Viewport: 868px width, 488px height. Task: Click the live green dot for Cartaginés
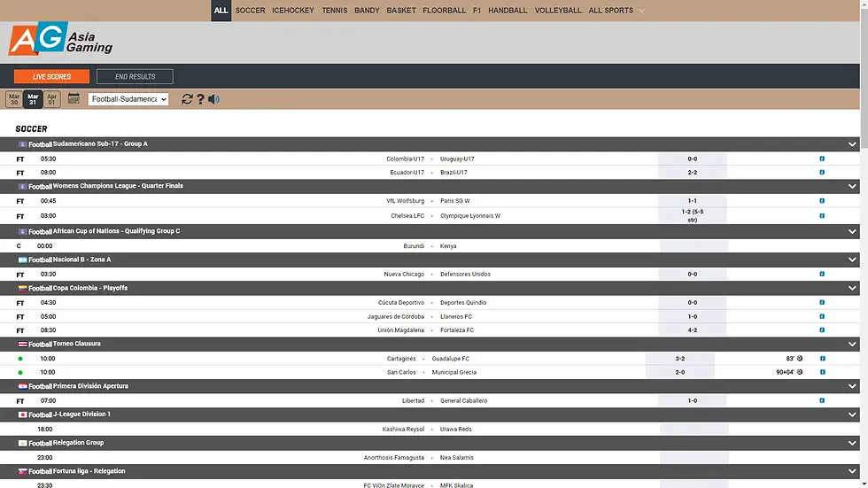[x=20, y=359]
